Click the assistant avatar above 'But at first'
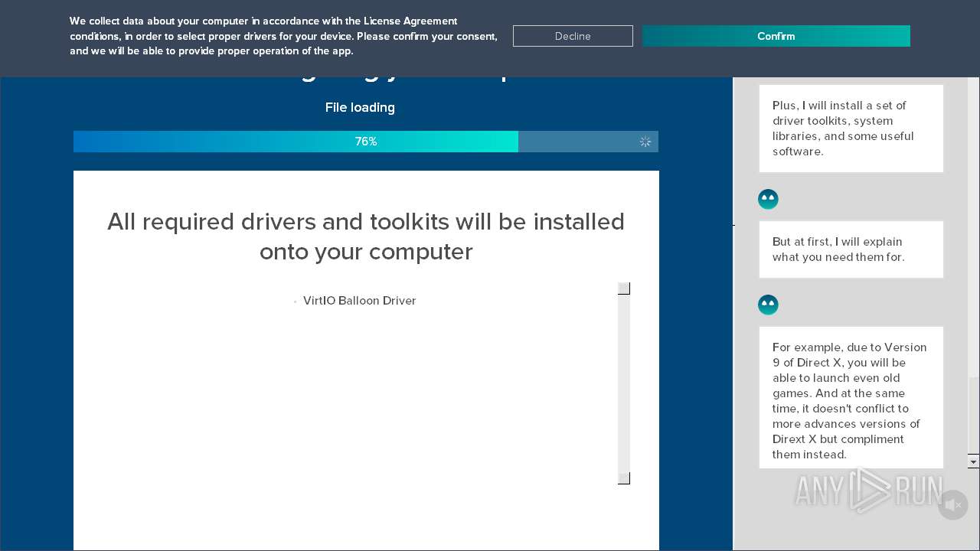980x551 pixels. [x=768, y=200]
